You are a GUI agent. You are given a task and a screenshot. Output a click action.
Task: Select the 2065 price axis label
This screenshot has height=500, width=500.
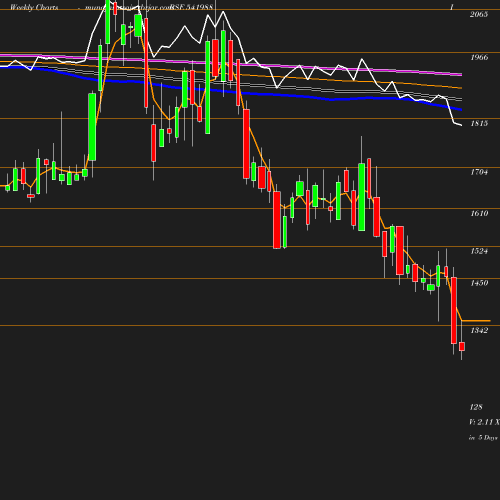[479, 14]
